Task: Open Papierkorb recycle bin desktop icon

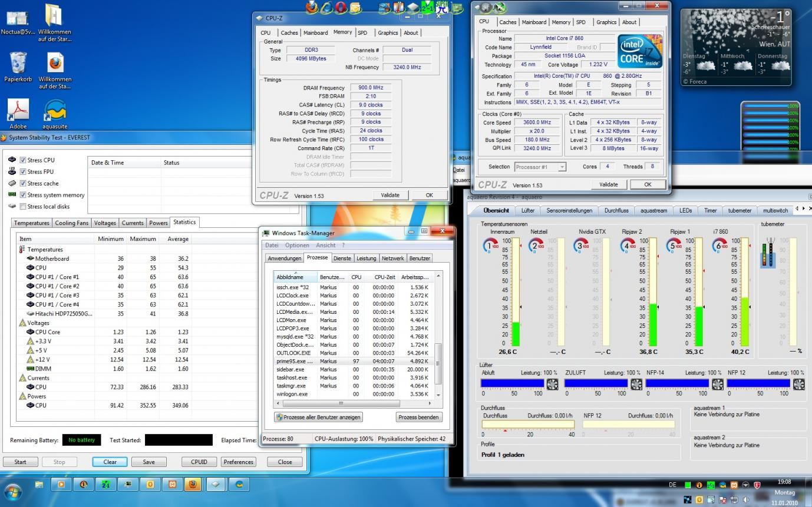Action: [18, 67]
